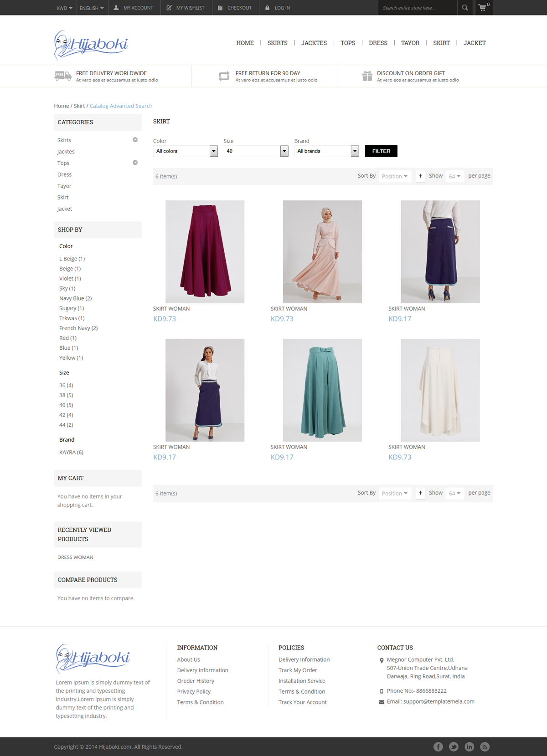Open the shopping cart icon
This screenshot has height=756, width=547.
pos(482,8)
